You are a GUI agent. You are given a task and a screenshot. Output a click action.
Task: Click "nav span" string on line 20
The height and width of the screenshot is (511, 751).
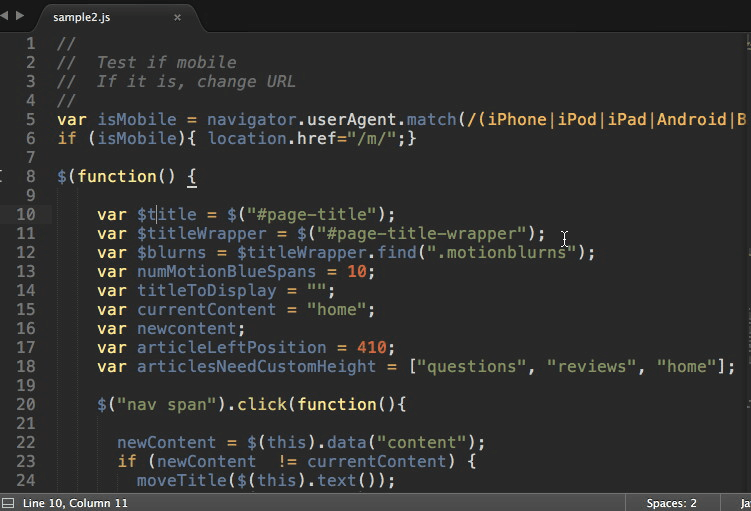(167, 404)
